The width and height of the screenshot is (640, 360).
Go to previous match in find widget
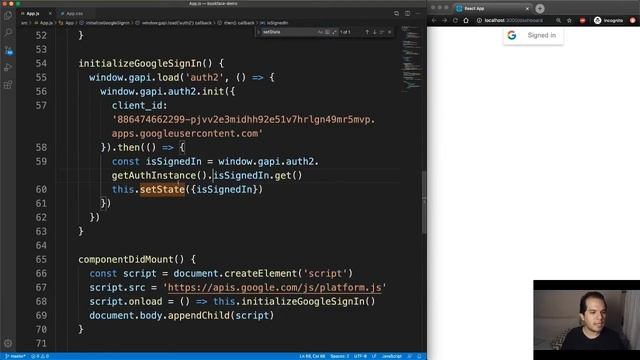[x=367, y=32]
